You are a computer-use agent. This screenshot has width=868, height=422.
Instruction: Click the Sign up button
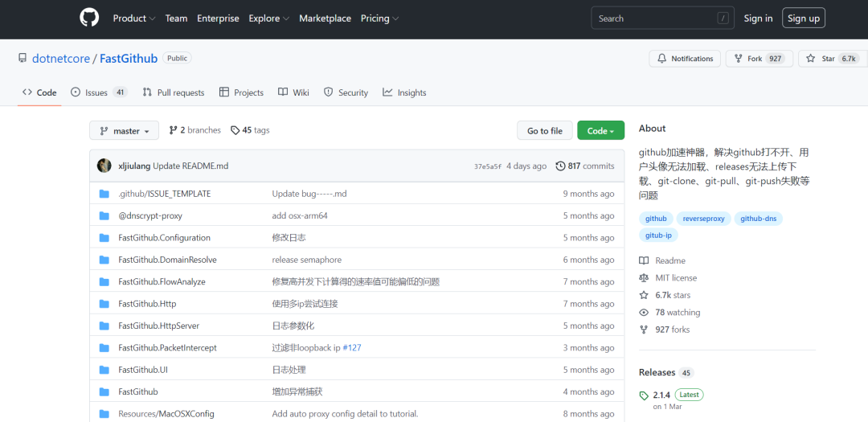(x=803, y=18)
